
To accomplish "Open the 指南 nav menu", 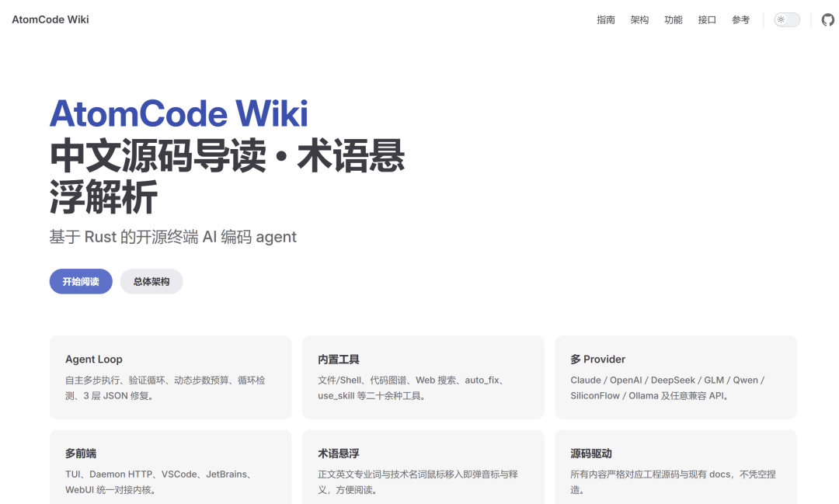I will click(606, 19).
